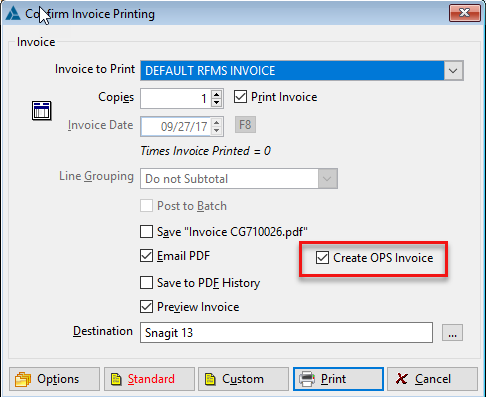Decrease Copies with the down arrow
This screenshot has width=486, height=397.
click(x=217, y=103)
